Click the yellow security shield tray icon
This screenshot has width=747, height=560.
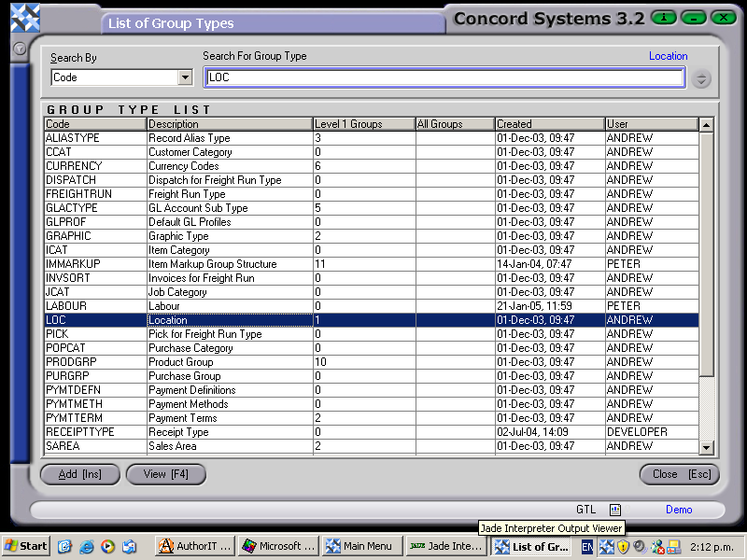pyautogui.click(x=623, y=546)
